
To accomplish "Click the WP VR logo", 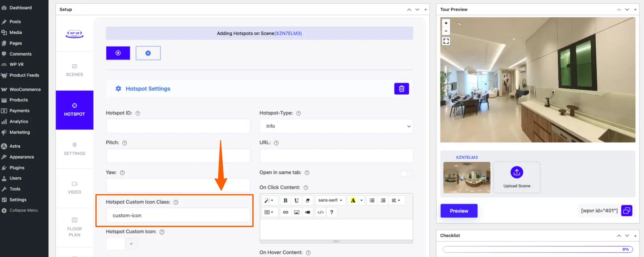I will click(x=74, y=34).
